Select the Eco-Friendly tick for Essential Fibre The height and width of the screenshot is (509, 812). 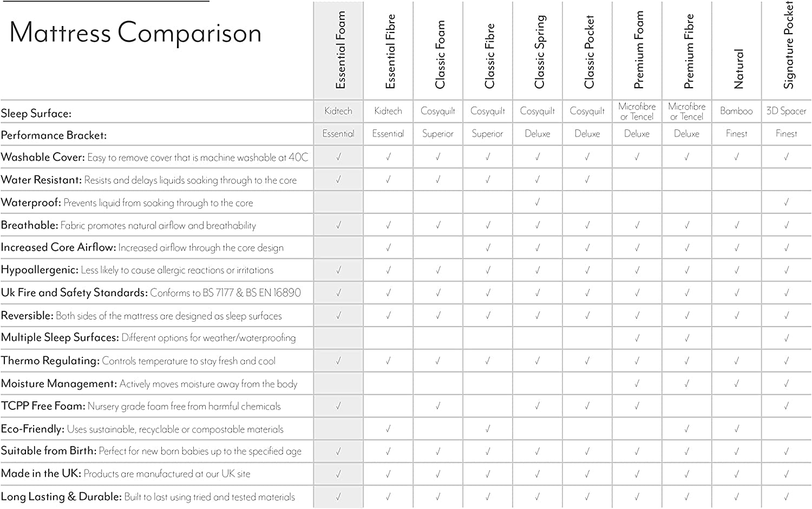click(x=388, y=428)
